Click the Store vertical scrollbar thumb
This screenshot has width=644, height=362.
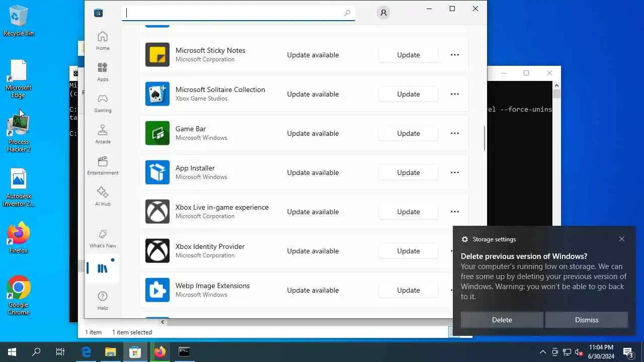point(485,138)
